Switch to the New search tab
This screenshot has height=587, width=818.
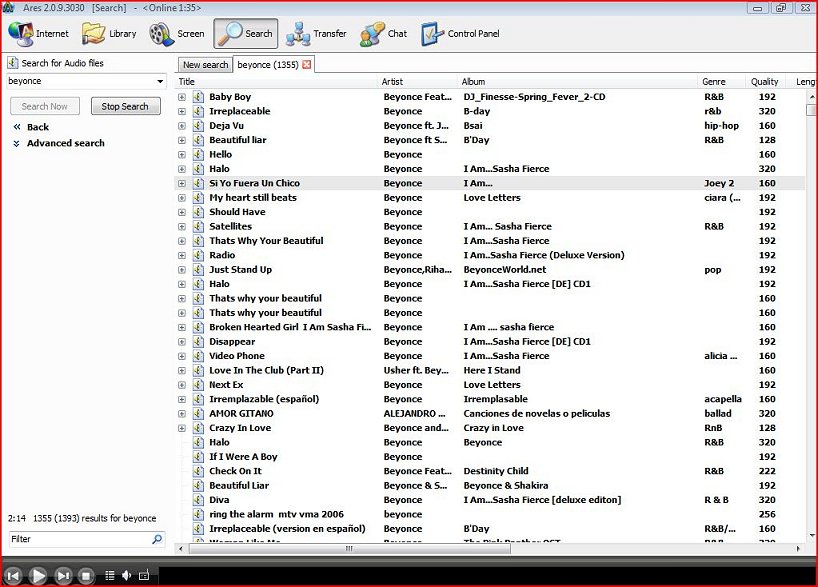pos(205,65)
